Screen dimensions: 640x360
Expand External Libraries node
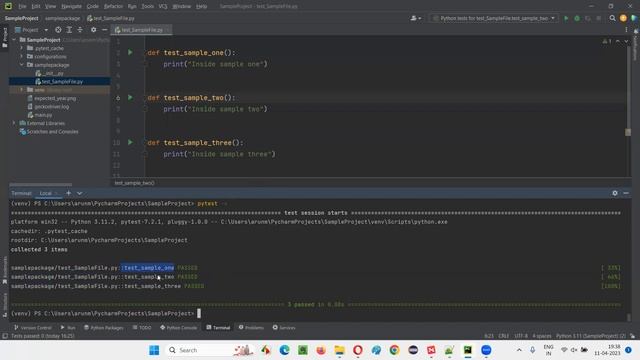coord(14,123)
